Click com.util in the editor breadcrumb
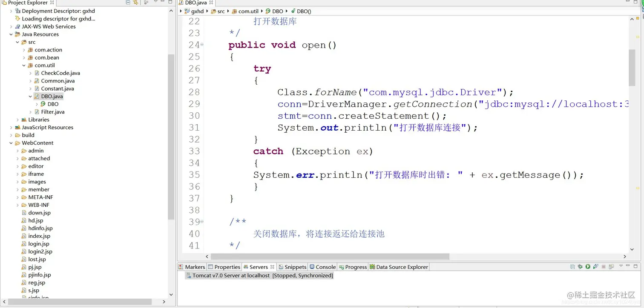Viewport: 644px width, 308px height. tap(248, 11)
